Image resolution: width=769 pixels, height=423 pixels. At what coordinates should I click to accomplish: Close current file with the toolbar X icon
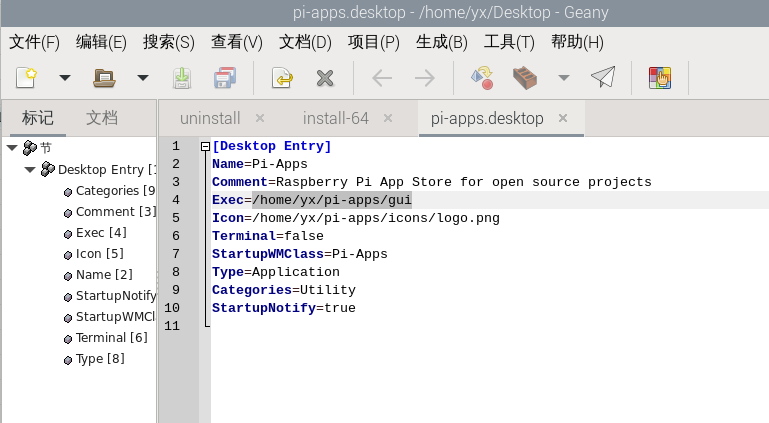[x=324, y=78]
